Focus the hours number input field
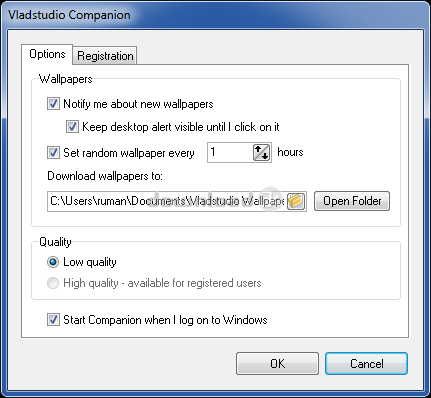431x398 pixels. (x=230, y=152)
